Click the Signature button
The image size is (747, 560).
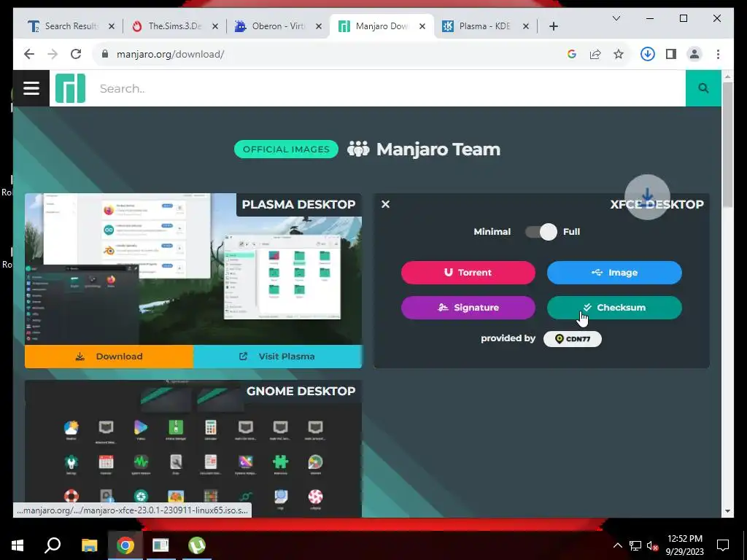tap(468, 308)
